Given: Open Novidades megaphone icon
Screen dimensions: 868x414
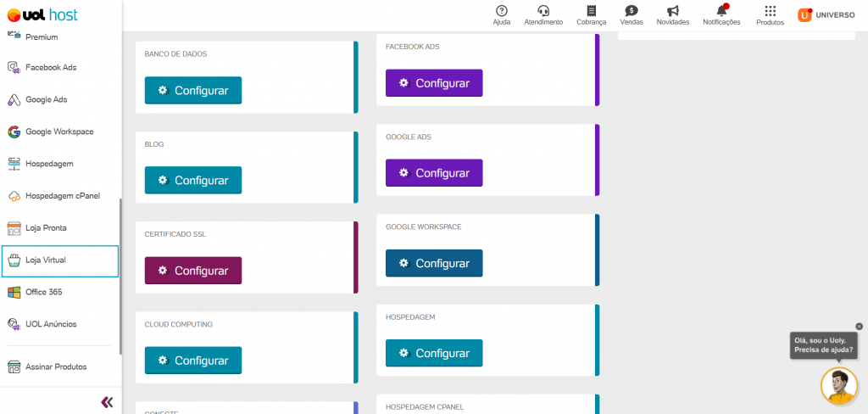Looking at the screenshot, I should click(672, 10).
